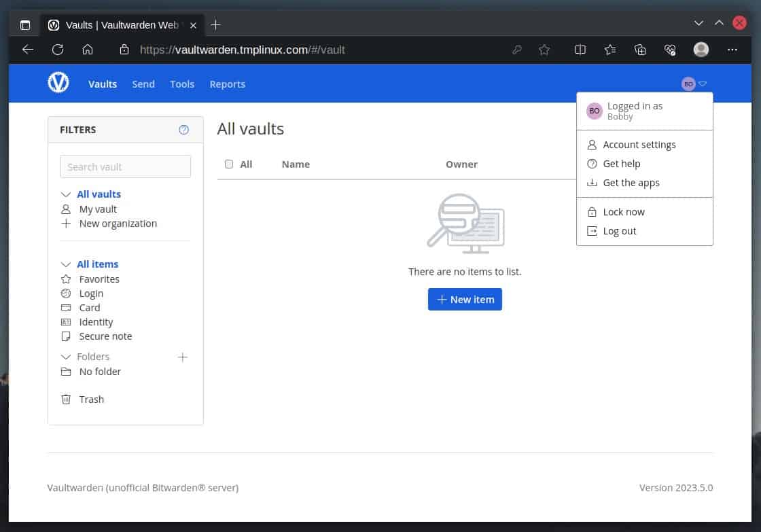Filter items by Login type
Viewport: 761px width, 532px height.
pos(92,293)
